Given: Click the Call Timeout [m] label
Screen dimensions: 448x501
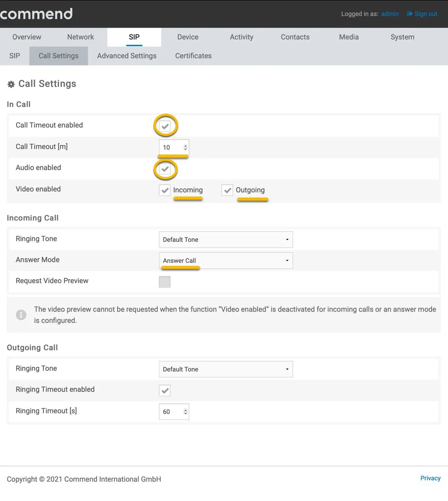Looking at the screenshot, I should pos(42,147).
